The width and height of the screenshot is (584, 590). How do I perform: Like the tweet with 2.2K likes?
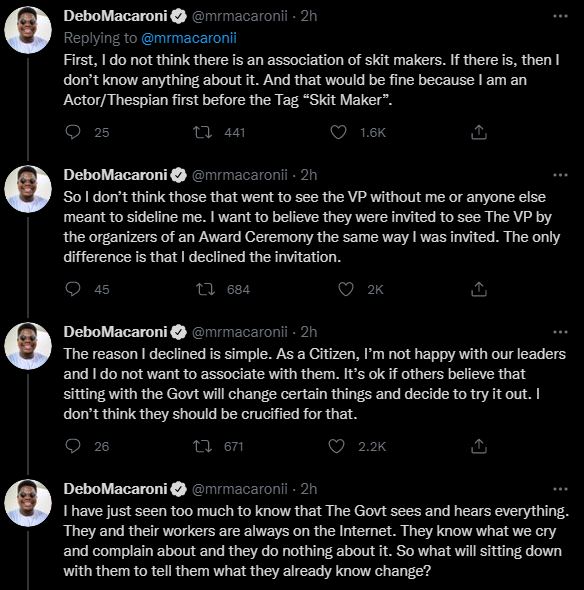336,446
